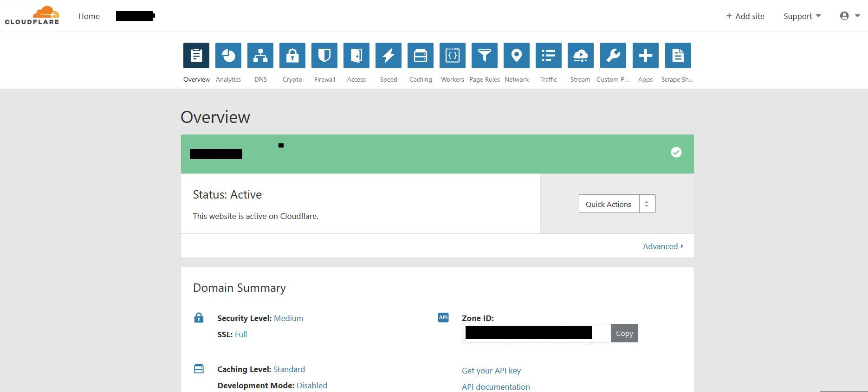The image size is (868, 392).
Task: Open the API documentation link
Action: [496, 387]
